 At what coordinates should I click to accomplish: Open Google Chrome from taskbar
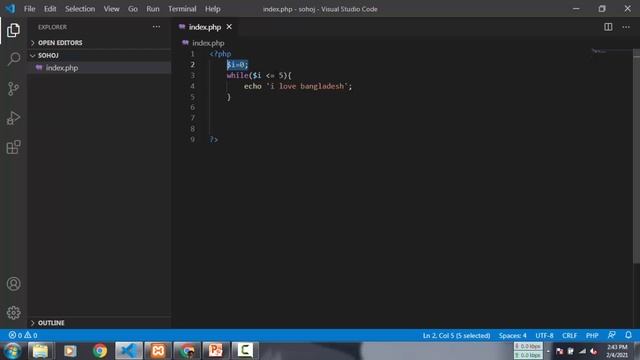[x=100, y=351]
